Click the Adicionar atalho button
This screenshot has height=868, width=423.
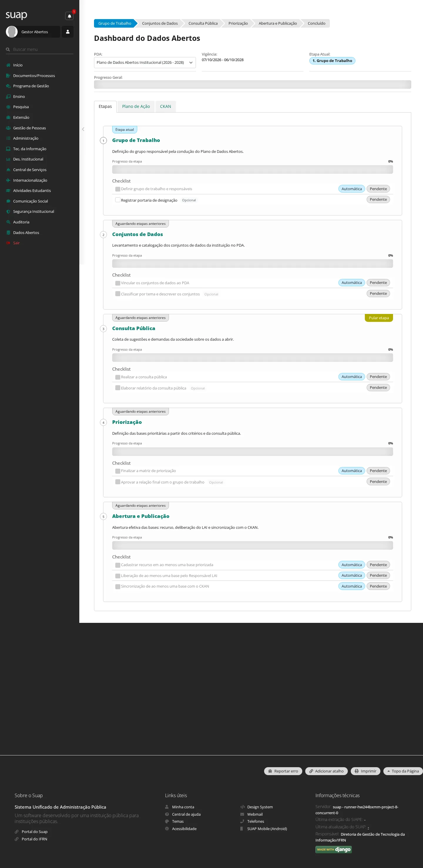(326, 771)
